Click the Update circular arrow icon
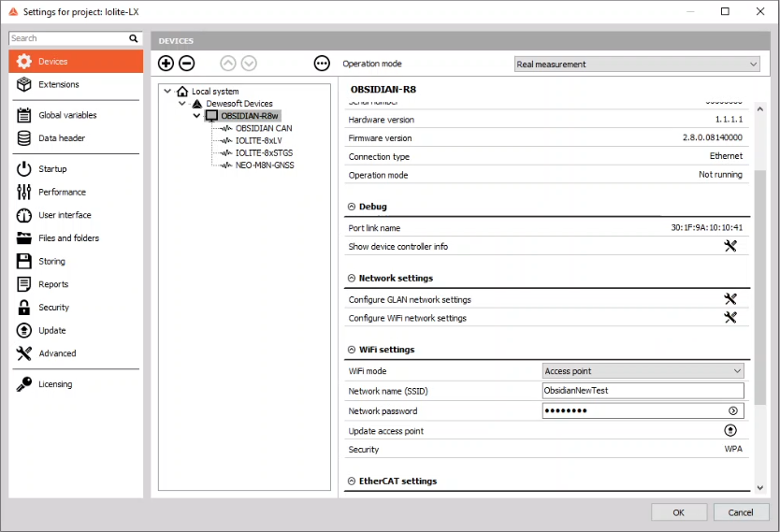This screenshot has height=532, width=780. pos(24,330)
